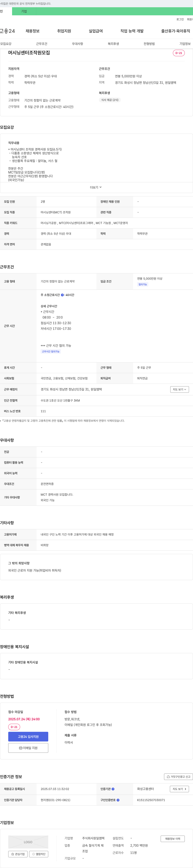Apply with 고용24 입사지원 button
The height and width of the screenshot is (868, 193).
[28, 737]
